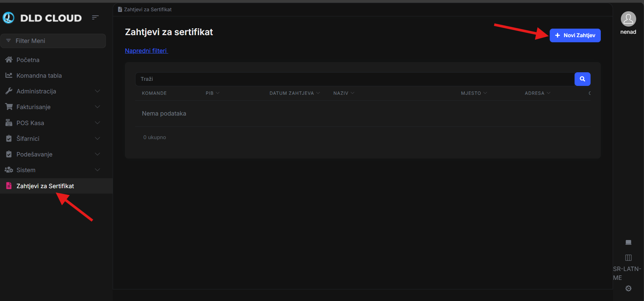This screenshot has width=644, height=301.
Task: Click the laptop icon in right panel
Action: 628,242
